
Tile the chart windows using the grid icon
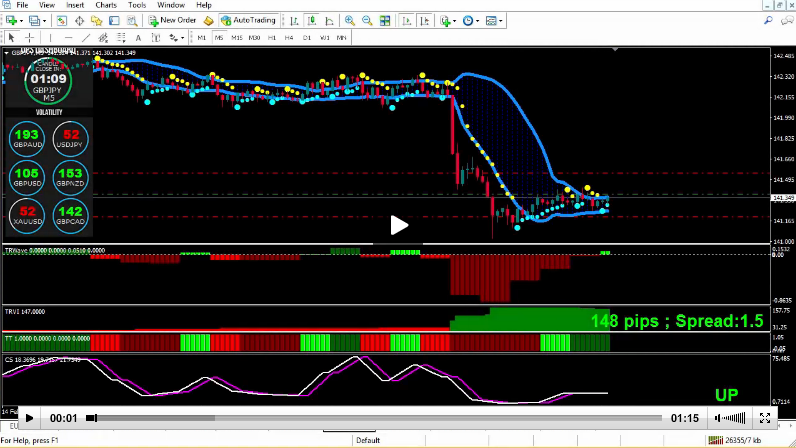click(385, 21)
